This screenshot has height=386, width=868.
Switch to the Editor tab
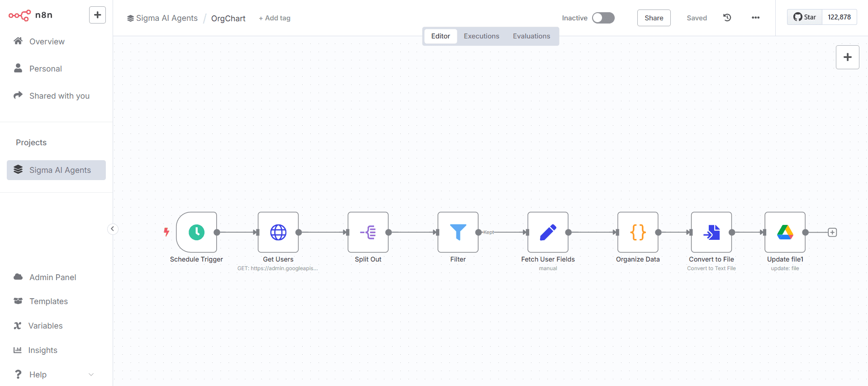point(441,36)
